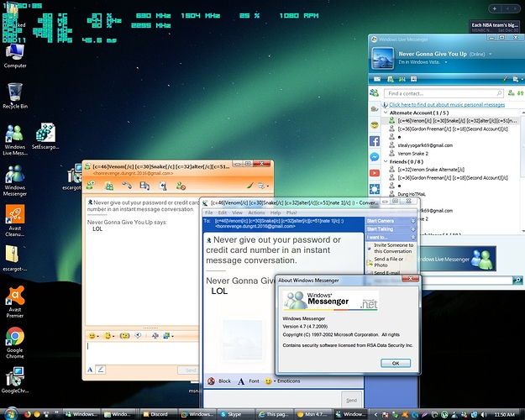
Task: Open personal message dropdown beside I'm in Windows Vista
Action: pos(446,62)
